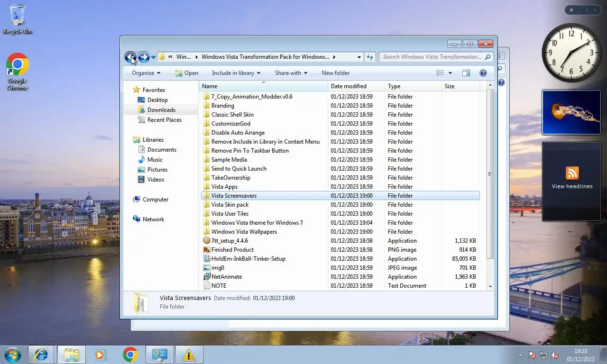Sort by Name column header
This screenshot has height=364, width=607.
click(264, 86)
